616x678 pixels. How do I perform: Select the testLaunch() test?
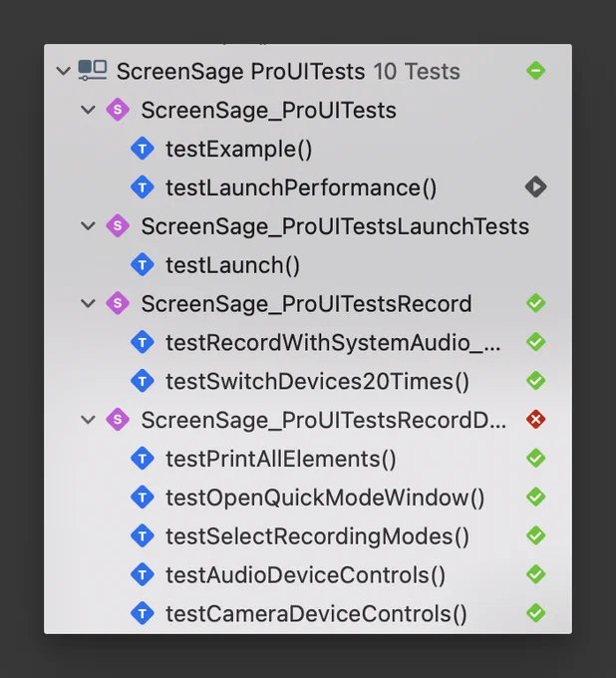coord(232,265)
